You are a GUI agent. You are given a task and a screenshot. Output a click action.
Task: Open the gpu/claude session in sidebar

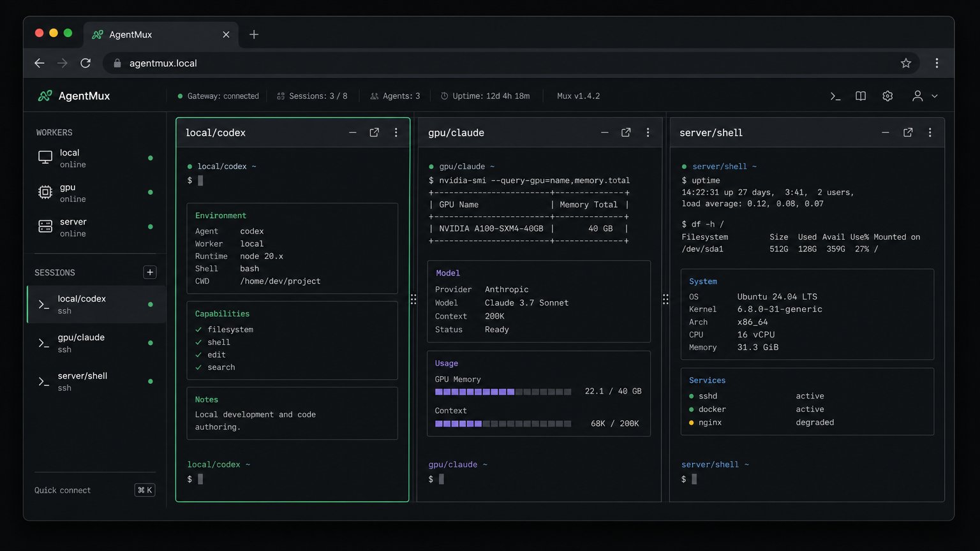coord(96,343)
